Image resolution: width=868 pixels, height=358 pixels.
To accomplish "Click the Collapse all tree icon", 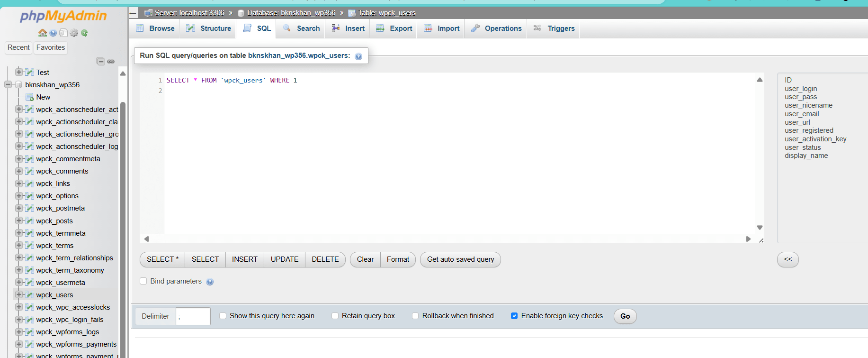I will 100,61.
